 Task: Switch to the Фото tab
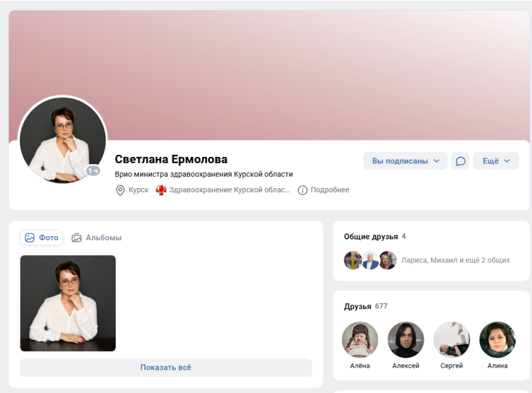point(42,237)
